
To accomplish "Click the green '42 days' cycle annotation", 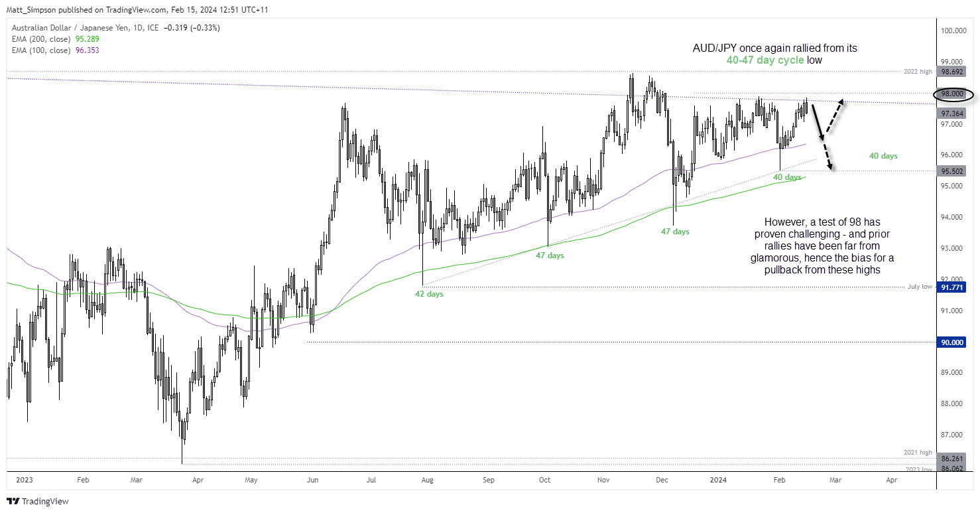I will 428,294.
